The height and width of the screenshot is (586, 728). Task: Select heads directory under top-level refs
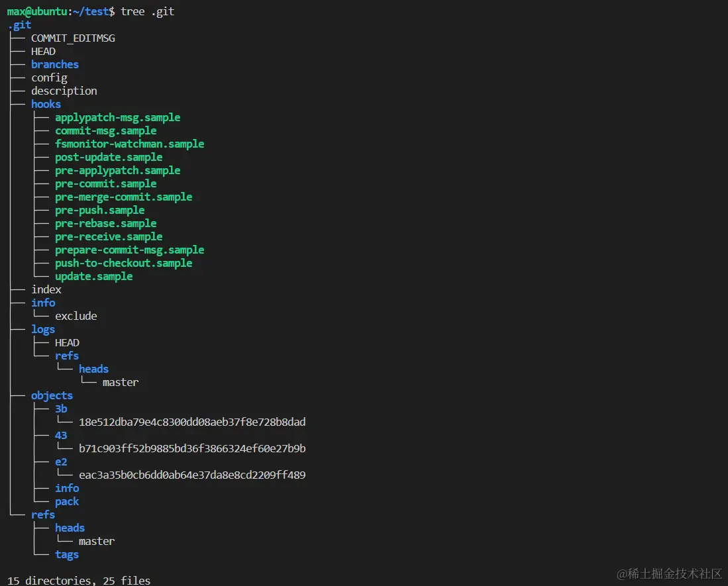[x=70, y=528]
